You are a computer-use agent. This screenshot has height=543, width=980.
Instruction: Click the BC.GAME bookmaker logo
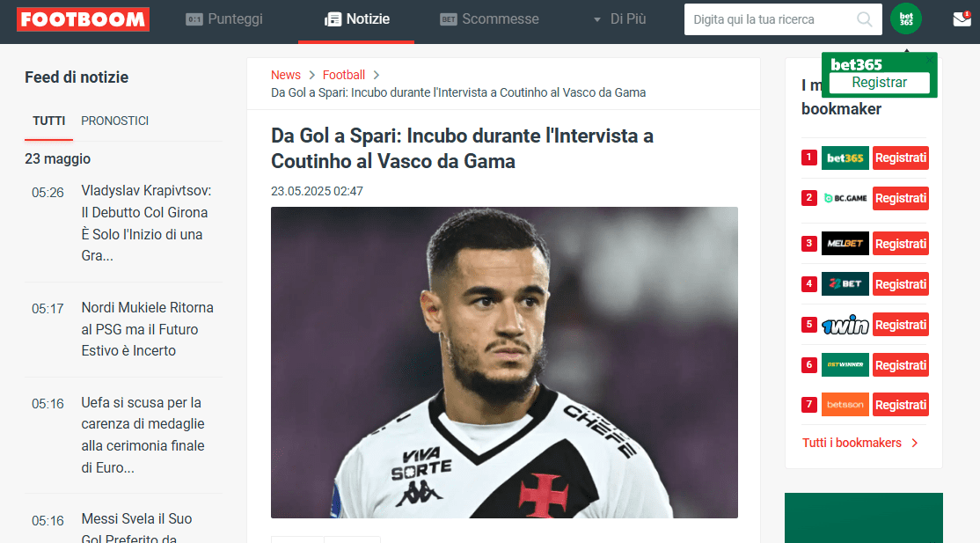click(845, 198)
